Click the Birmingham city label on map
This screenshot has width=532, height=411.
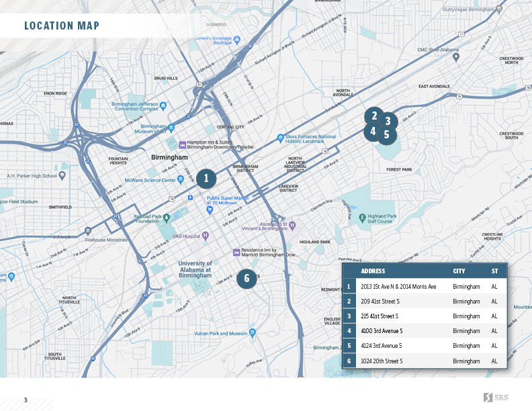169,157
